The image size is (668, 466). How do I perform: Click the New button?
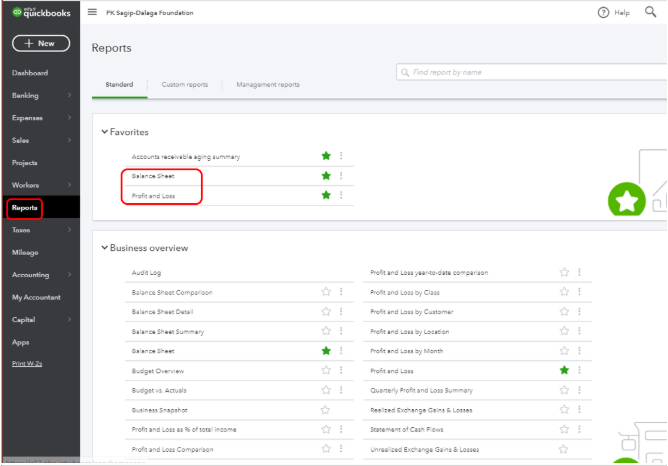point(40,44)
